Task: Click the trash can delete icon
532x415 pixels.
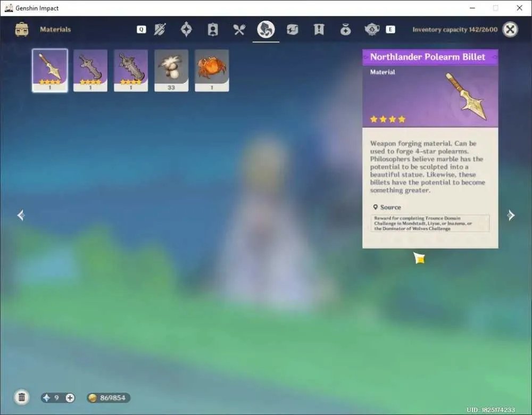Action: click(22, 397)
